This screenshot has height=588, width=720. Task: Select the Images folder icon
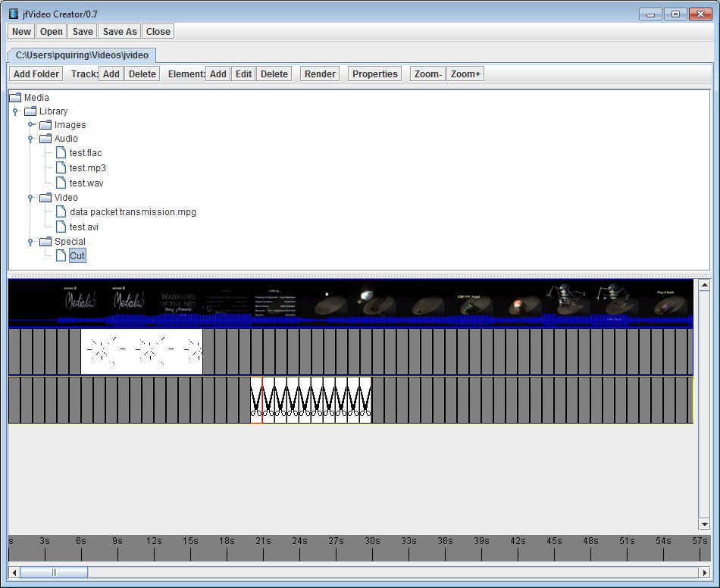[x=44, y=124]
